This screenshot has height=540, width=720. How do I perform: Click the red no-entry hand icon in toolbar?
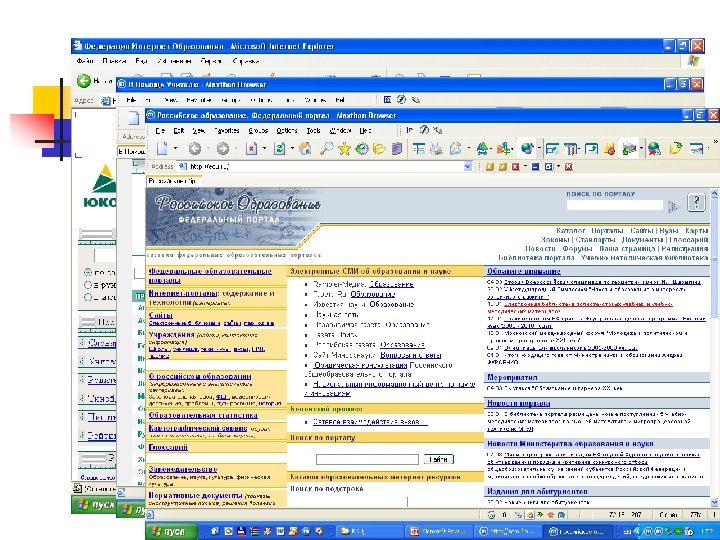(x=610, y=148)
